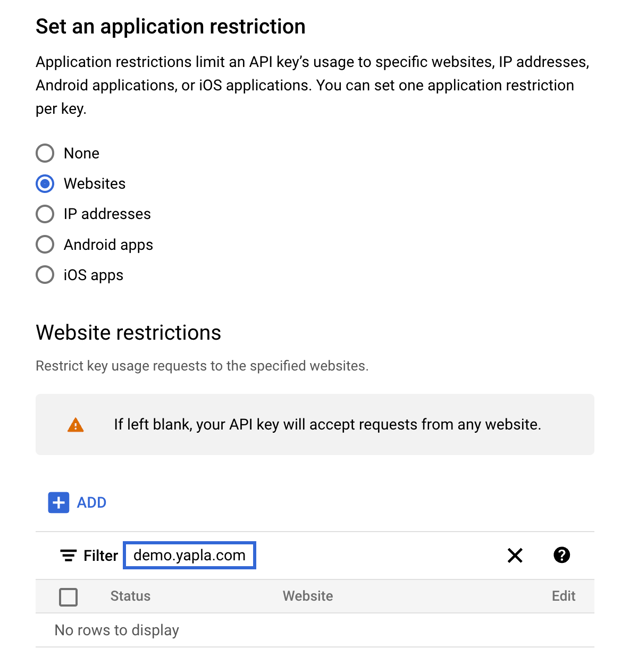Choose iOS apps restriction option
This screenshot has height=656, width=621.
(x=45, y=275)
